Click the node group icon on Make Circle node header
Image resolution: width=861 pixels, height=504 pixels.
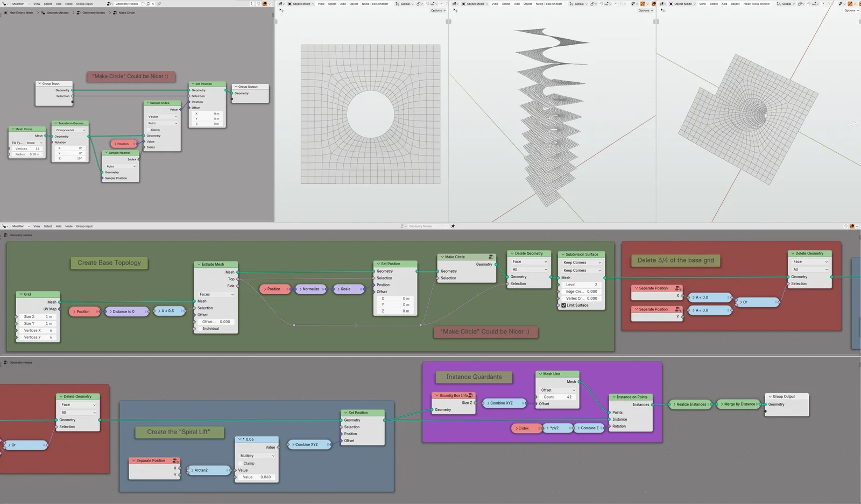click(x=491, y=257)
